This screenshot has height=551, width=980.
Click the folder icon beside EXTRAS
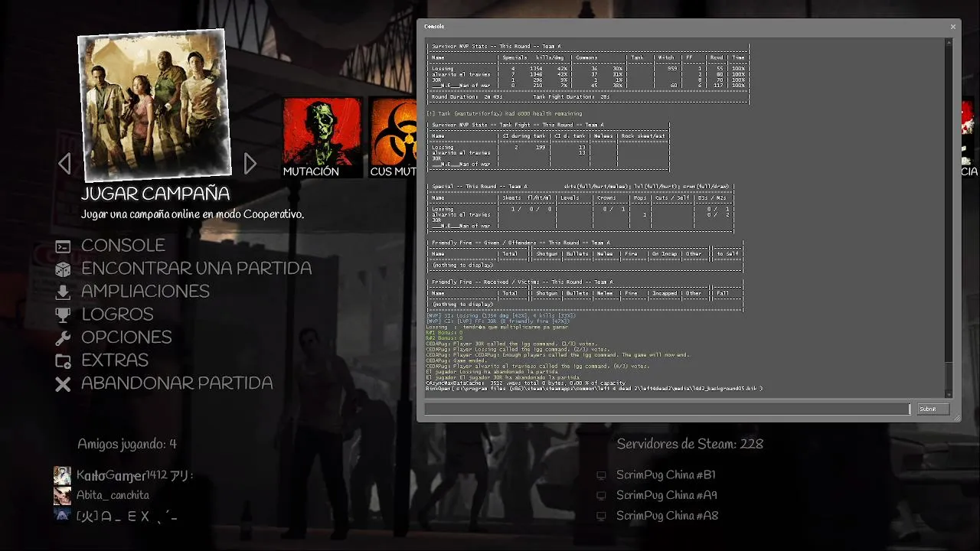(x=63, y=361)
